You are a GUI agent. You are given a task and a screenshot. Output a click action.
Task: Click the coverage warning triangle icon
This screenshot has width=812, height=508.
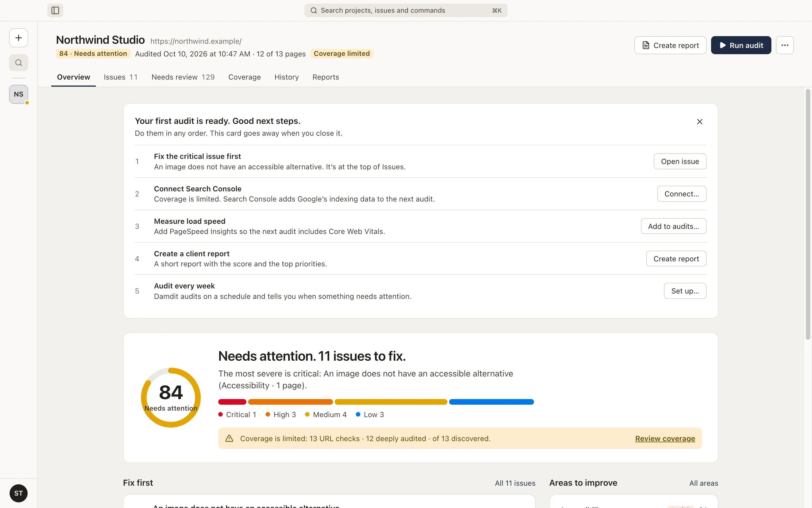(229, 439)
